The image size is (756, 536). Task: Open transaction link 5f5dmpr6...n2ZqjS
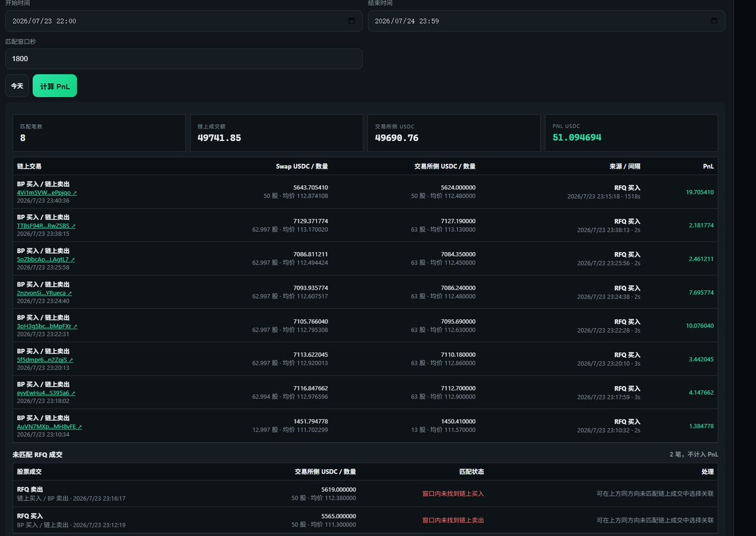click(x=45, y=360)
